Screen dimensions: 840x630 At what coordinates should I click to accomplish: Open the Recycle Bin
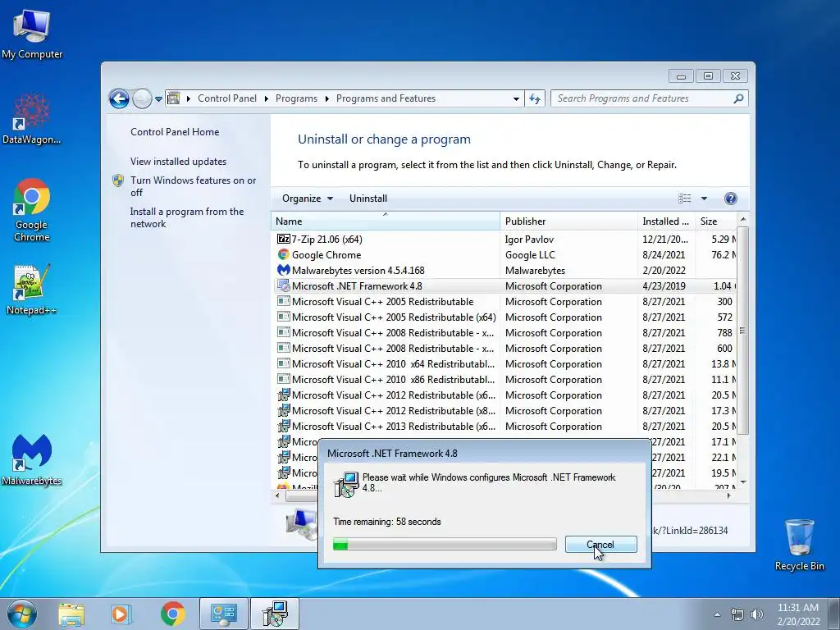click(x=799, y=545)
